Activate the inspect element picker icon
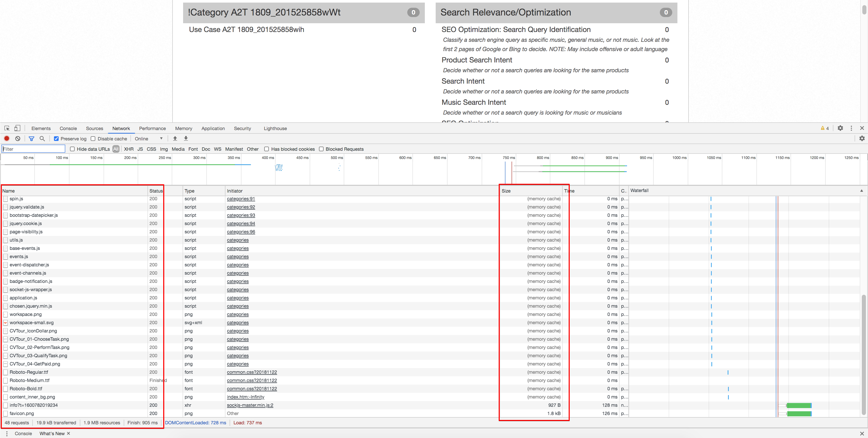868x438 pixels. click(7, 128)
